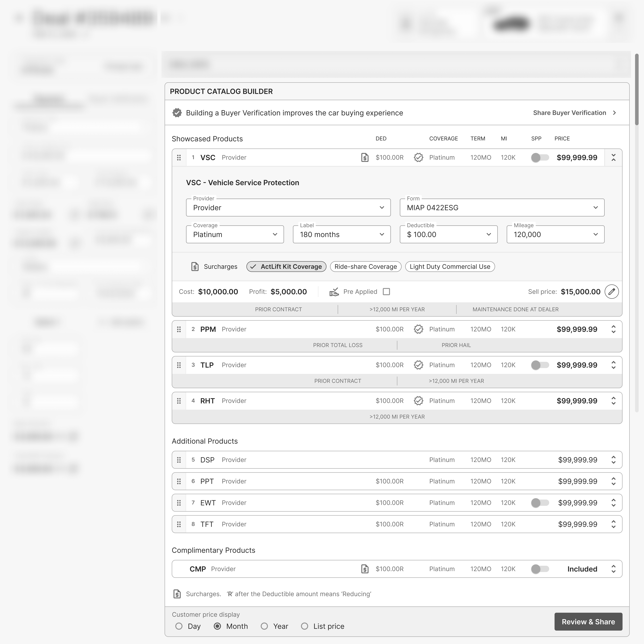Expand the CMP complimentary product row
Image resolution: width=644 pixels, height=644 pixels.
(613, 569)
